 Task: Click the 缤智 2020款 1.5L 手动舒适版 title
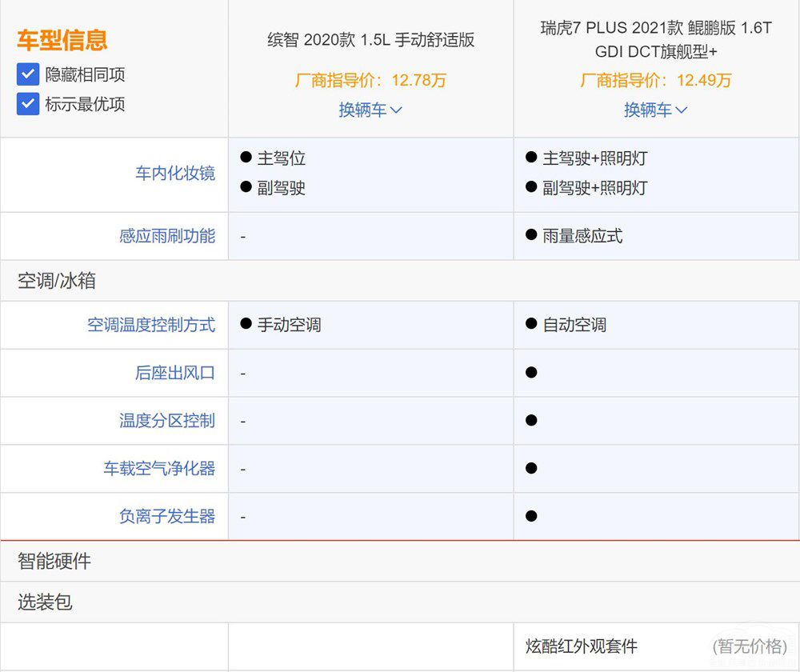pos(370,40)
